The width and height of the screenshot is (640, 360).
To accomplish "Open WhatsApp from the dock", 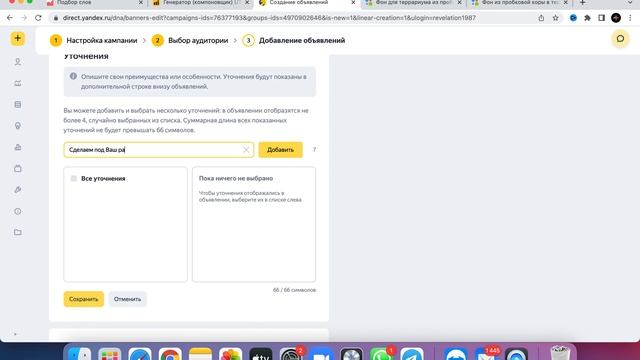I will (x=381, y=354).
